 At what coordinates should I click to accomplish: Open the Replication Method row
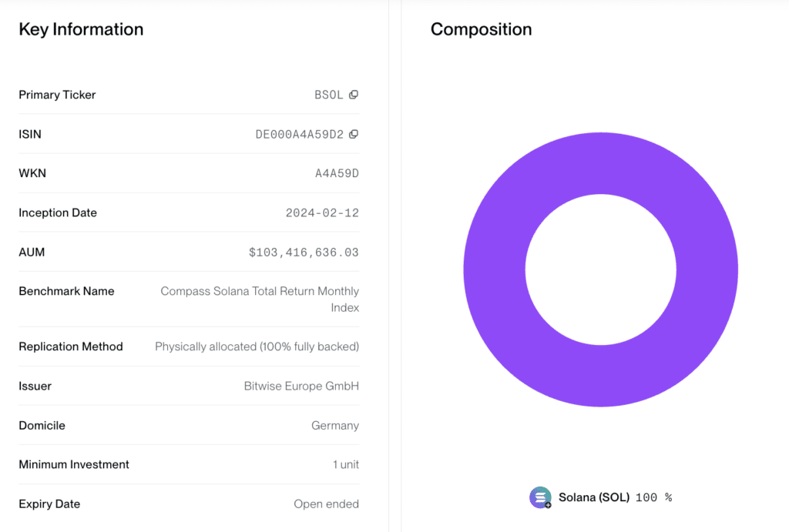pyautogui.click(x=189, y=346)
